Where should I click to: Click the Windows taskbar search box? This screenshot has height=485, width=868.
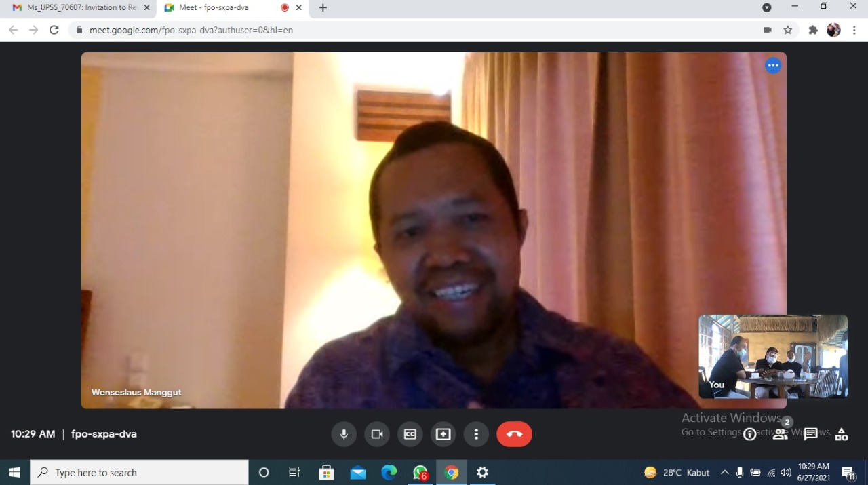point(139,472)
